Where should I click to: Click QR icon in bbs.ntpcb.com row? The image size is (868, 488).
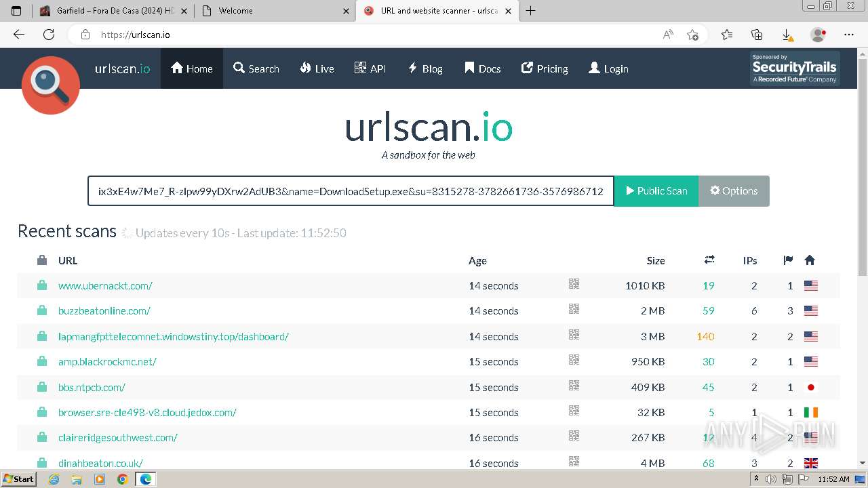point(574,386)
